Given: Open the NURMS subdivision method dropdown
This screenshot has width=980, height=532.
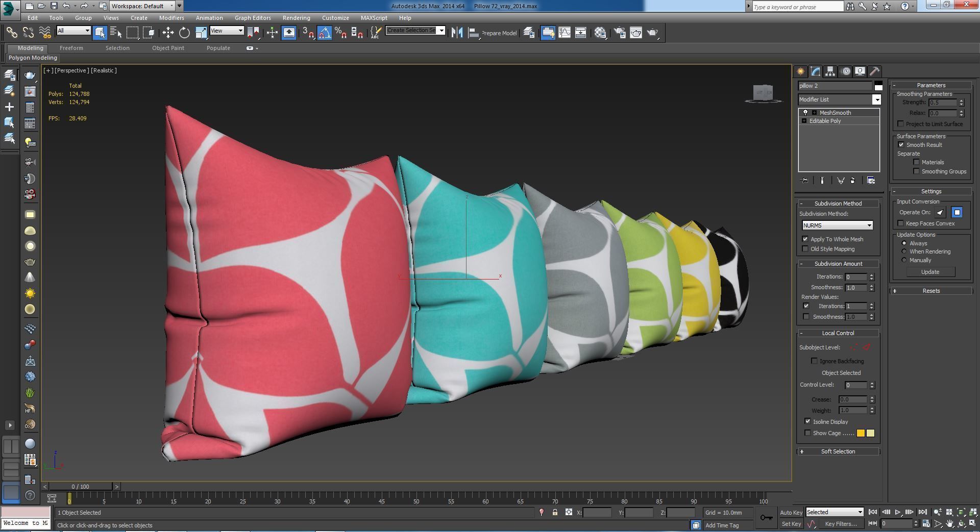Looking at the screenshot, I should (x=837, y=225).
